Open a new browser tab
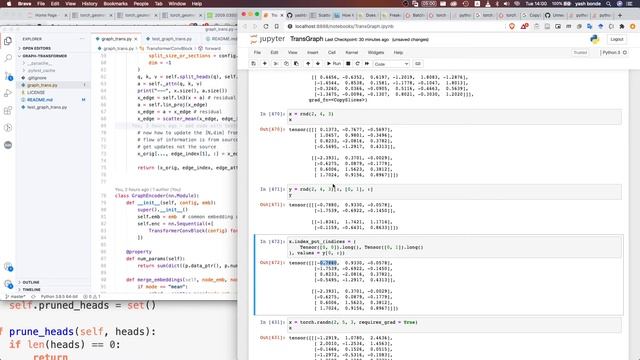The height and width of the screenshot is (360, 640). [620, 15]
